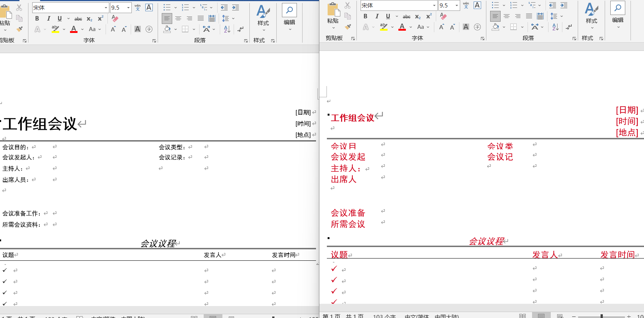Click Read Mode view icon in right status bar
The image size is (644, 318).
click(x=523, y=316)
